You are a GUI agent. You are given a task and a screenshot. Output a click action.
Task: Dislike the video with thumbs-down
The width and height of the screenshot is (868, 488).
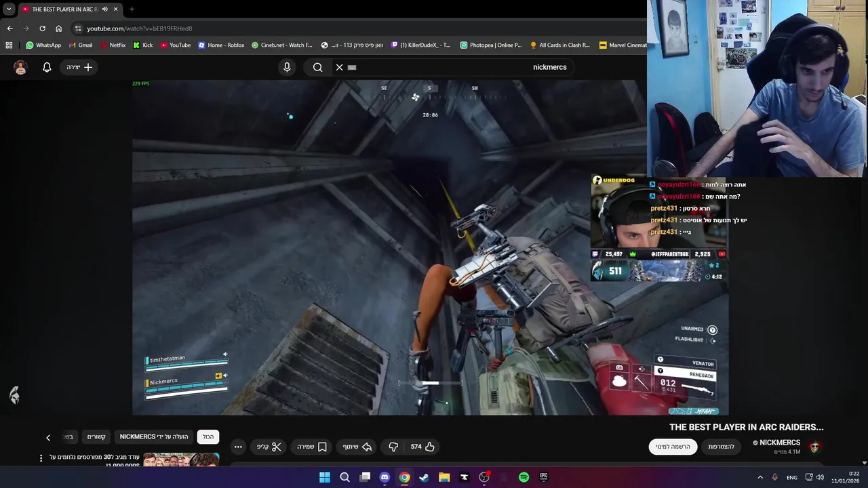pos(393,447)
